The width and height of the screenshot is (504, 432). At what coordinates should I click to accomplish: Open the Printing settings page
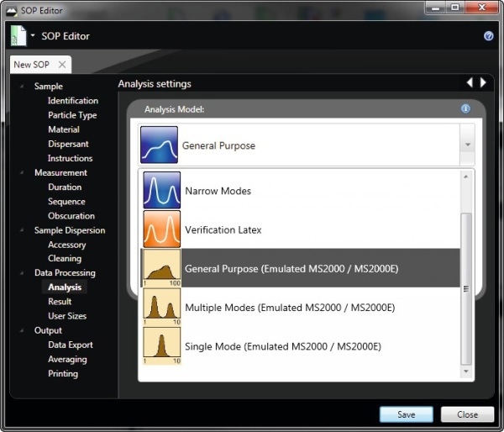63,374
